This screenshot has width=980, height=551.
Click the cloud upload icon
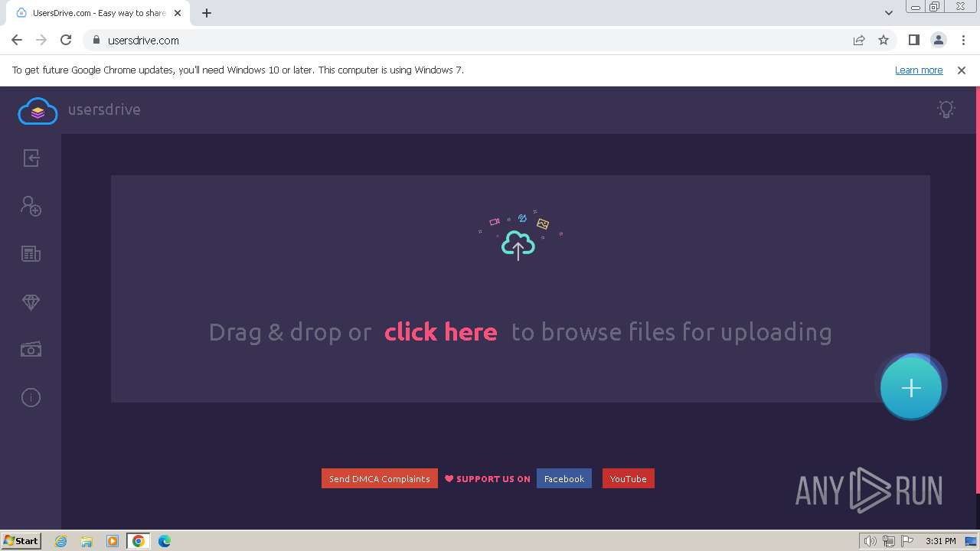518,246
